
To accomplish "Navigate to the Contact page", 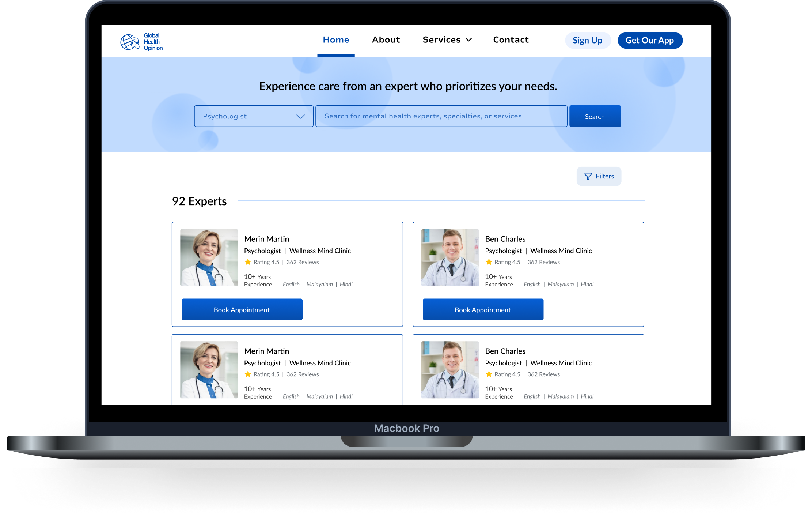I will pos(511,40).
